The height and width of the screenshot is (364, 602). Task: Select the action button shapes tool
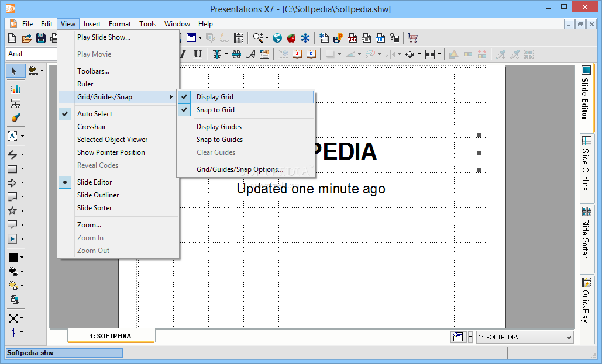coord(13,238)
